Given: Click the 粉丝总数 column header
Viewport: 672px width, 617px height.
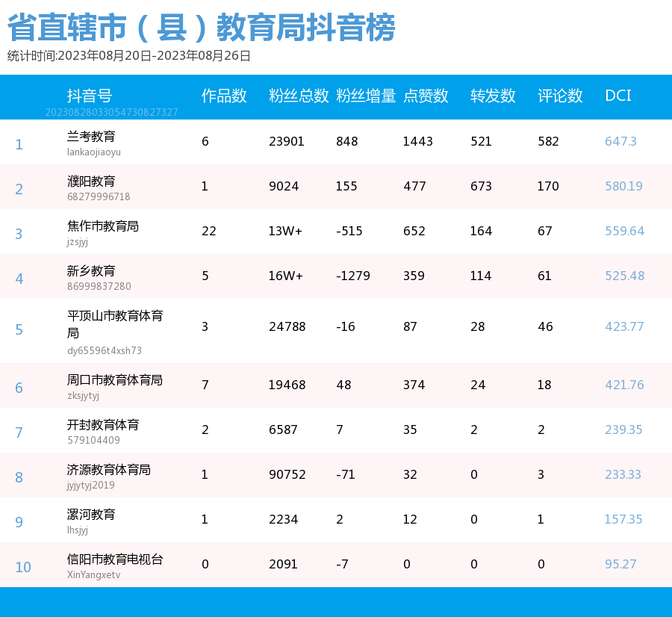Looking at the screenshot, I should 299,96.
